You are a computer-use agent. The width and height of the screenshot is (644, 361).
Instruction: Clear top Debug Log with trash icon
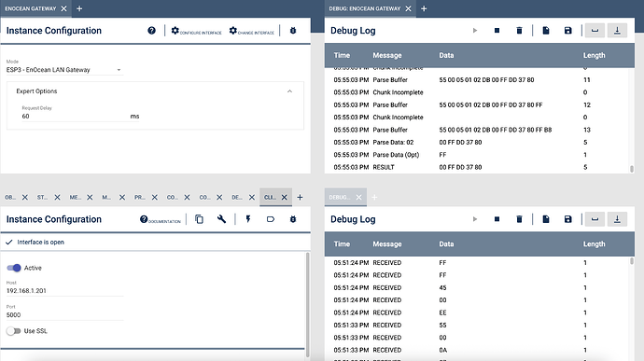pos(519,31)
